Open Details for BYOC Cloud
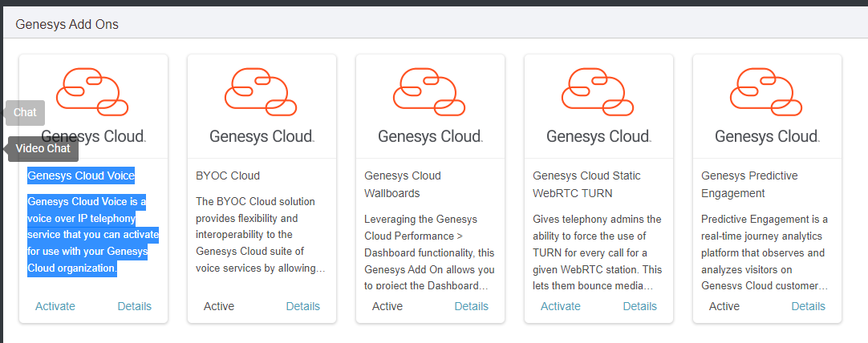 coord(302,306)
